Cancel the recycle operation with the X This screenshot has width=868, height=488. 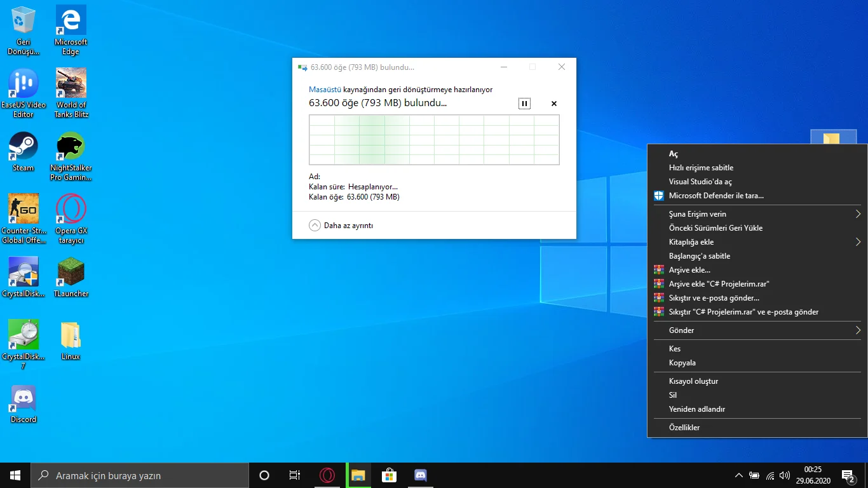click(x=554, y=104)
